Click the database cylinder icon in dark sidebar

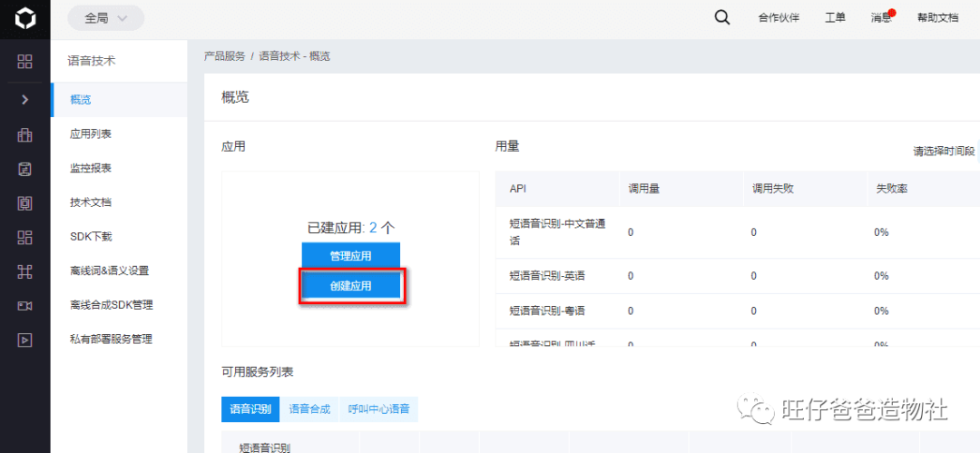pos(25,169)
